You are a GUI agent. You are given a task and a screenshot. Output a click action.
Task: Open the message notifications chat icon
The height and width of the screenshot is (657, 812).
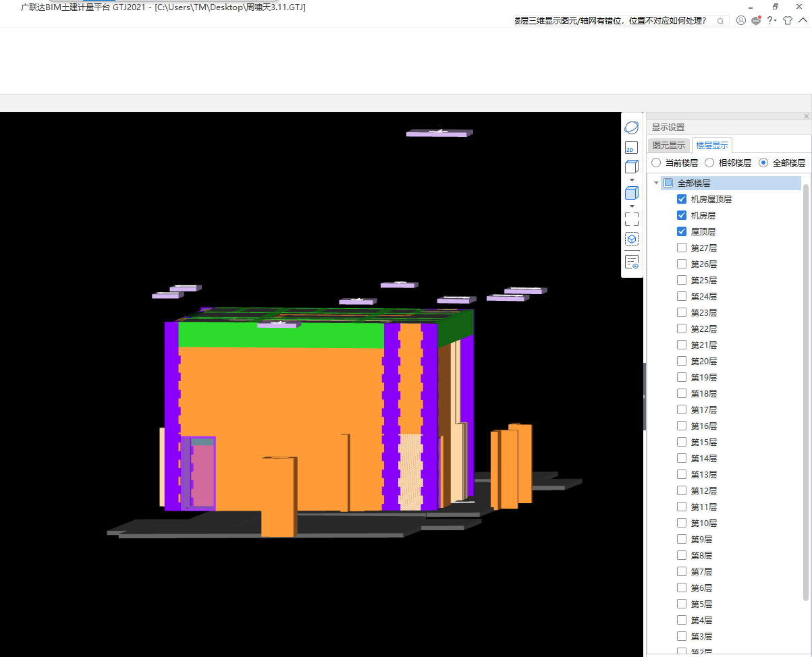(x=756, y=20)
